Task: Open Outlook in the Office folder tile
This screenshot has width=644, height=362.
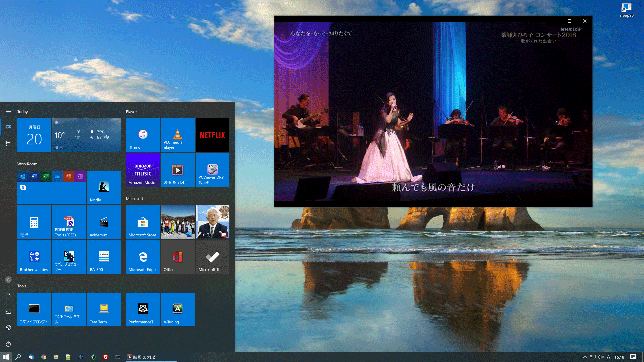Action: click(23, 176)
